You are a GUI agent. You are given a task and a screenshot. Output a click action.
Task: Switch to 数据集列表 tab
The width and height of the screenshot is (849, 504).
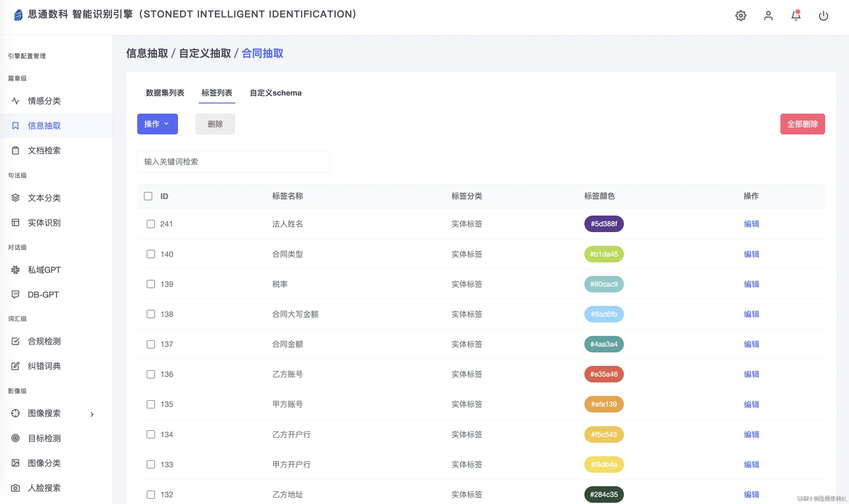(165, 93)
